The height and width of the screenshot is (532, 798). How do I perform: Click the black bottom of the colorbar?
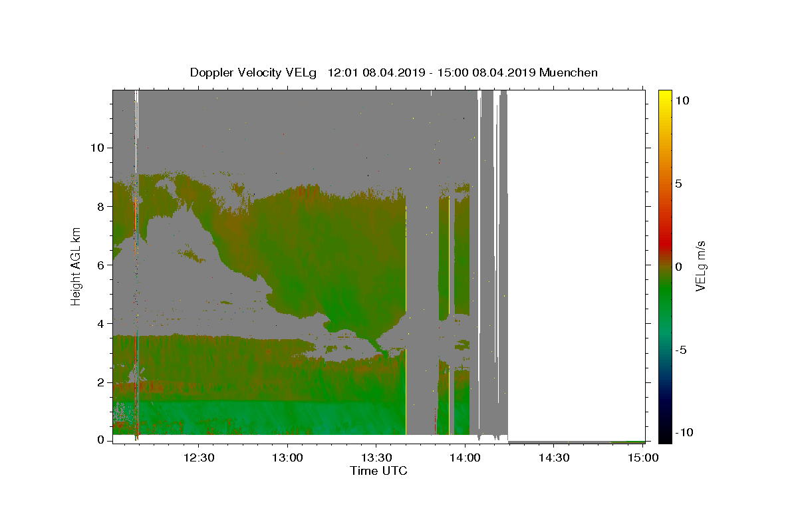point(665,438)
